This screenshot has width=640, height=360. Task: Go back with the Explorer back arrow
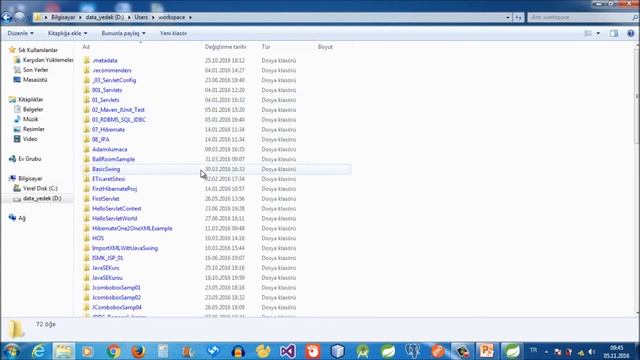tap(7, 17)
